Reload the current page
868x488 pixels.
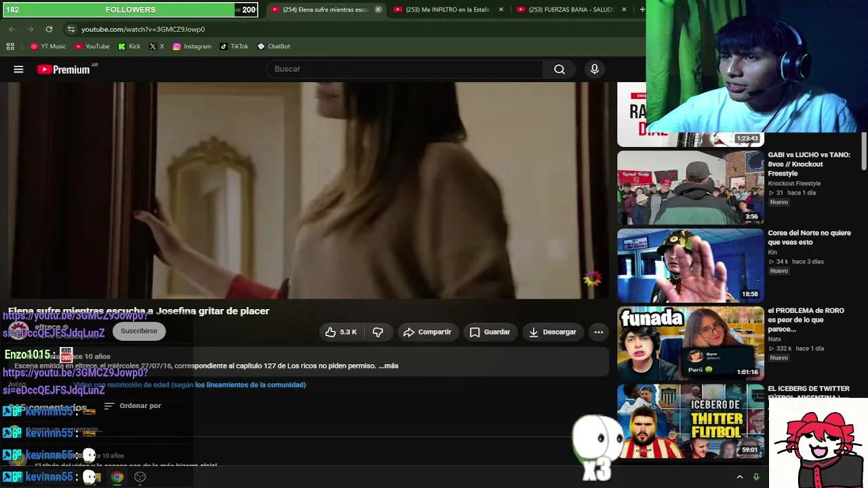pyautogui.click(x=49, y=29)
